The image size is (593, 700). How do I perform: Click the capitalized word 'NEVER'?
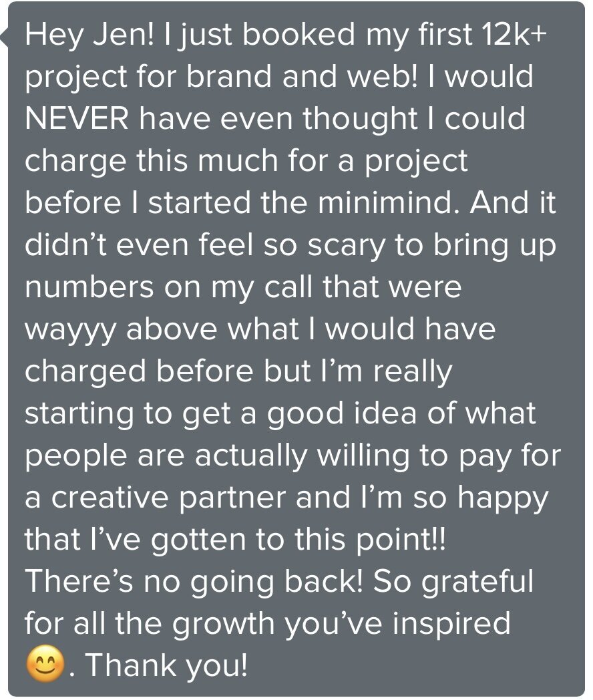point(77,119)
